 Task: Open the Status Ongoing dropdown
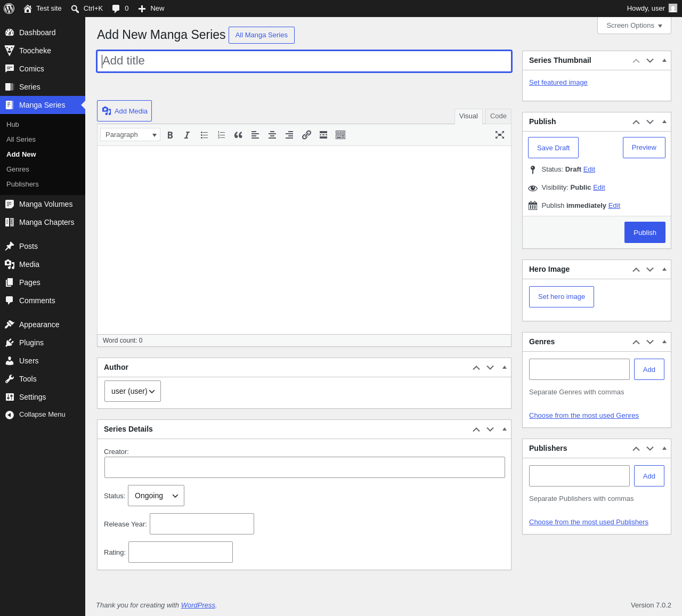156,496
